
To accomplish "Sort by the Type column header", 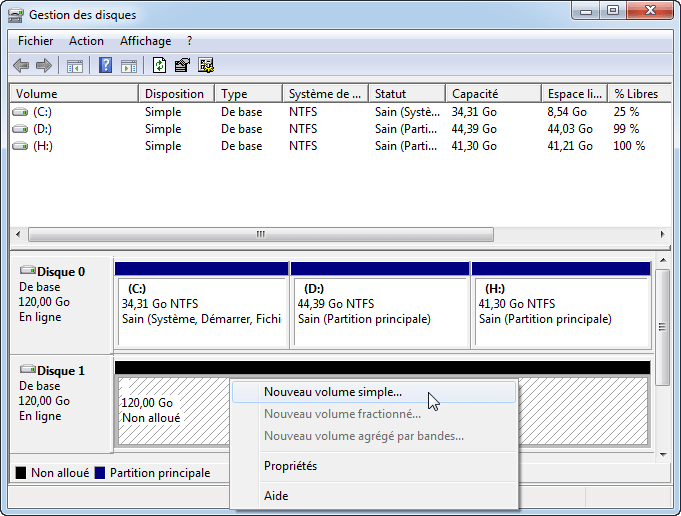I will (248, 94).
